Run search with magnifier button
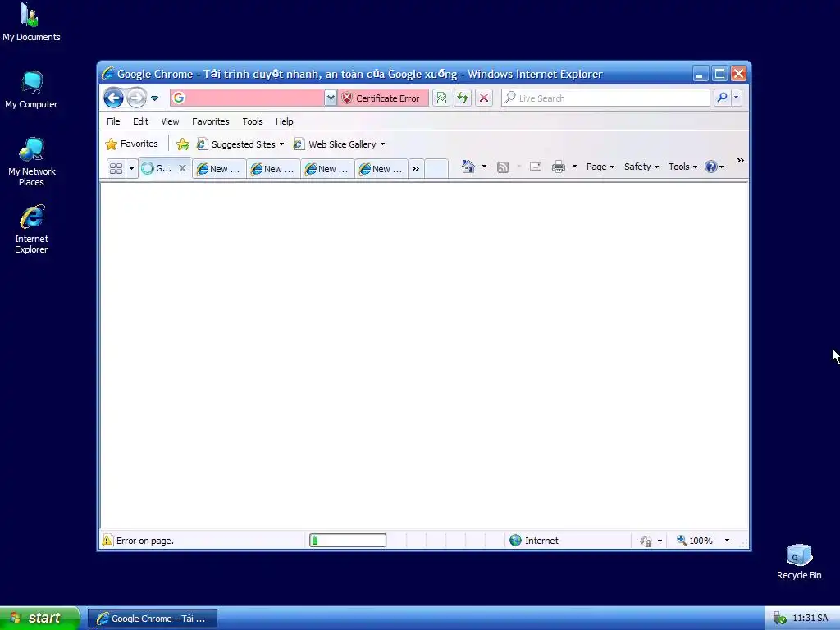The height and width of the screenshot is (630, 840). click(x=722, y=98)
